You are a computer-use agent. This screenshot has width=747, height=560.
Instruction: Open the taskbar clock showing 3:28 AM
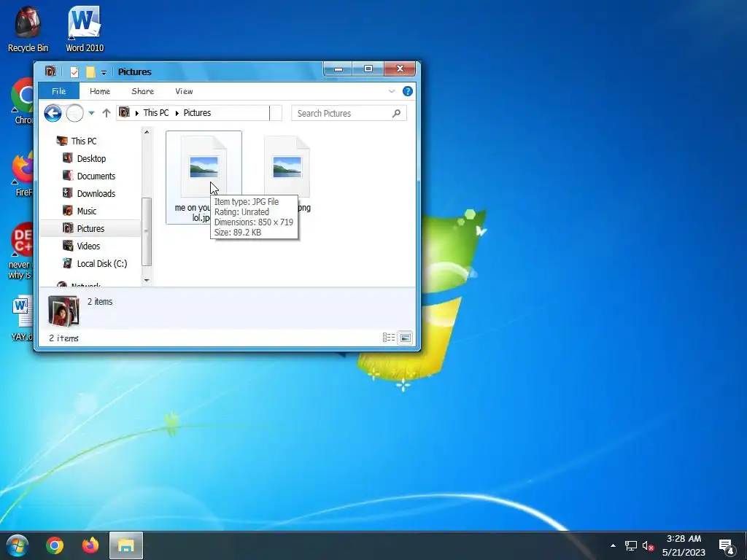coord(684,545)
